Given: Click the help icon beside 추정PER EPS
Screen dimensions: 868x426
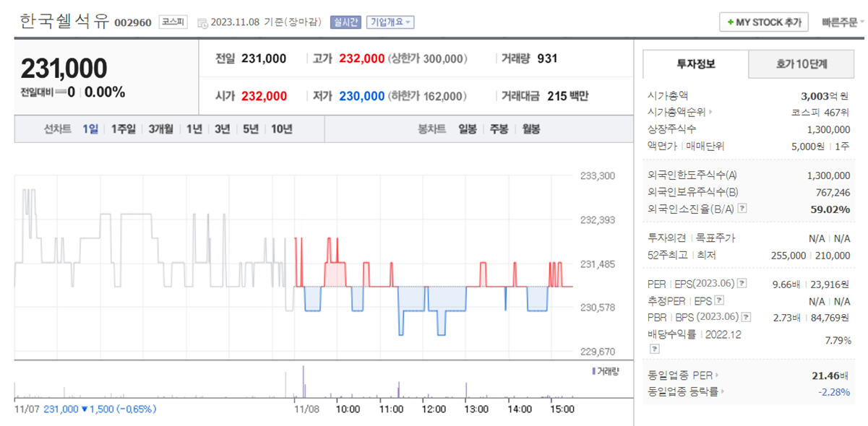Looking at the screenshot, I should click(x=718, y=300).
